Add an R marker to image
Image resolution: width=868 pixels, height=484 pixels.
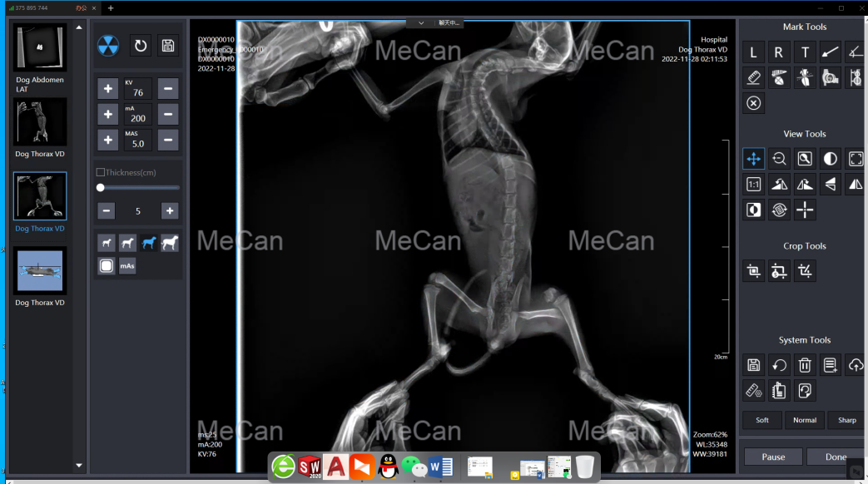(779, 52)
